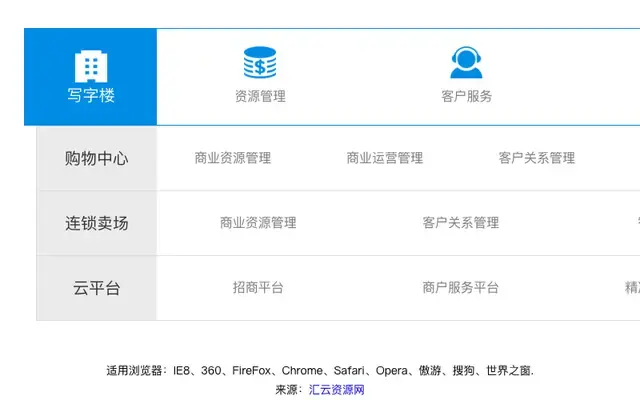Open 商业运营管理 in 购物中心 row

(x=385, y=158)
